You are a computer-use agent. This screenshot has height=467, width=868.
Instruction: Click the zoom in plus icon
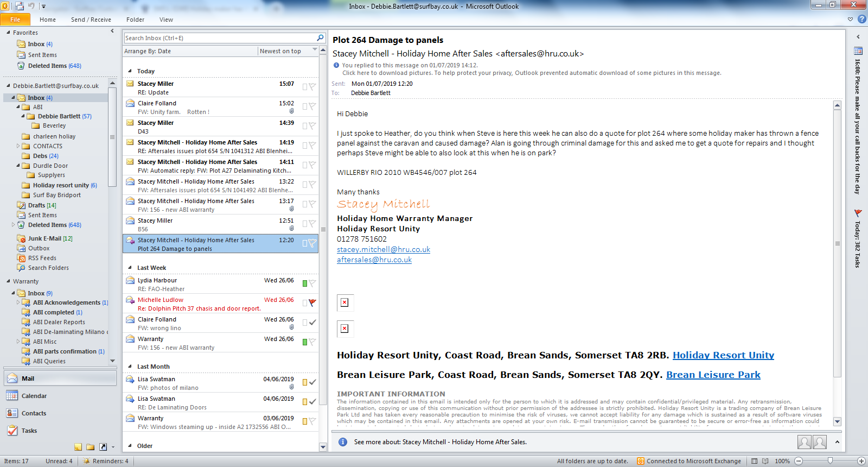point(861,461)
